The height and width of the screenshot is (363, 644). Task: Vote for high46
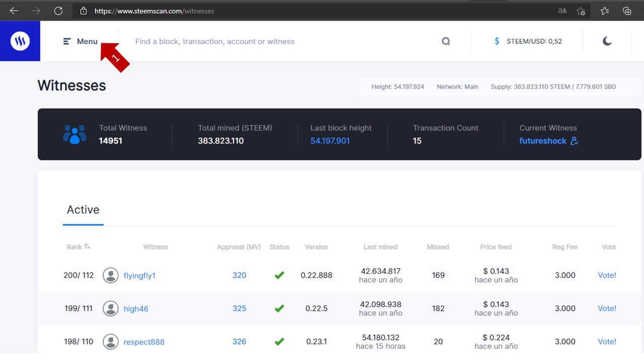point(607,308)
